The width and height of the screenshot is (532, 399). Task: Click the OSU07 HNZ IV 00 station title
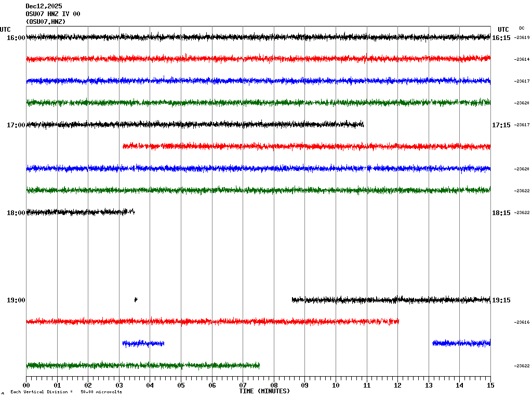pos(53,14)
